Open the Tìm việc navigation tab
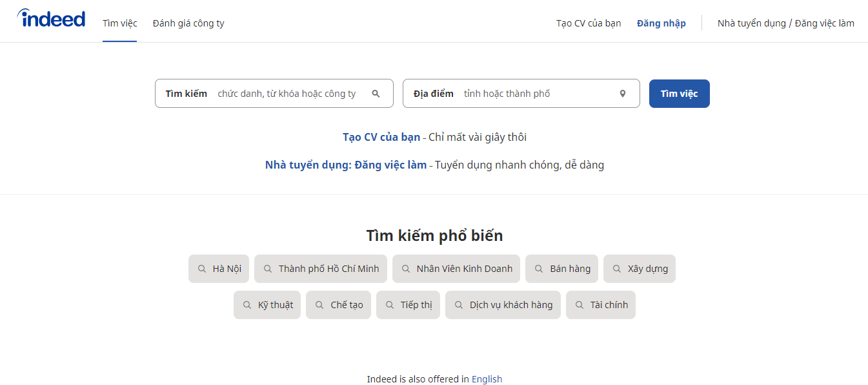This screenshot has height=385, width=868. [x=120, y=23]
